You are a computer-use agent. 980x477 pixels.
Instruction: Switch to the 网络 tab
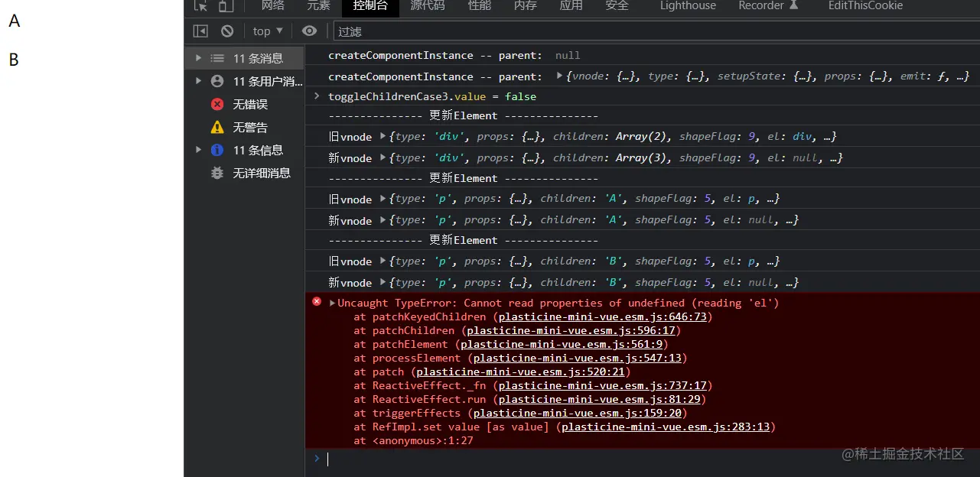273,5
